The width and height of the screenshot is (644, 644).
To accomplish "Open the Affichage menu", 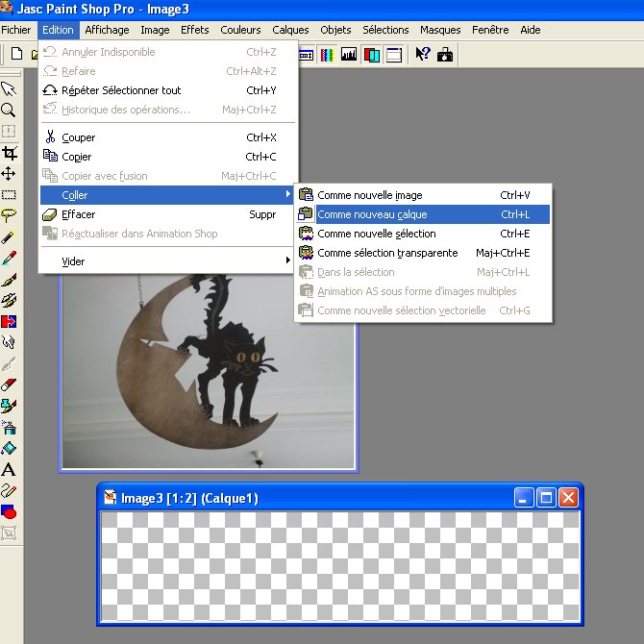I will pyautogui.click(x=108, y=30).
